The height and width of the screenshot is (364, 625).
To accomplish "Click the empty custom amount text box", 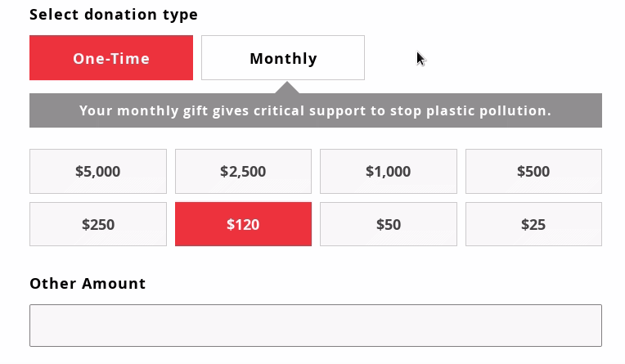I will click(316, 326).
